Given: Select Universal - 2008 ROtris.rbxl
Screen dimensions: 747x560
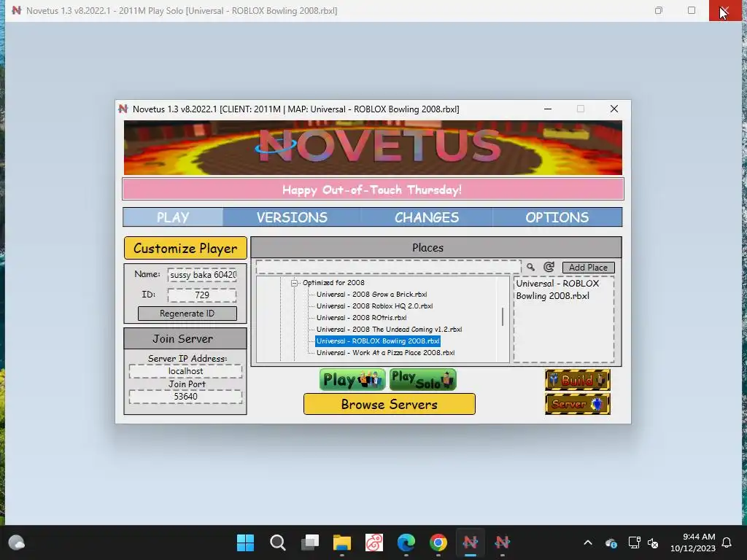Looking at the screenshot, I should click(361, 318).
